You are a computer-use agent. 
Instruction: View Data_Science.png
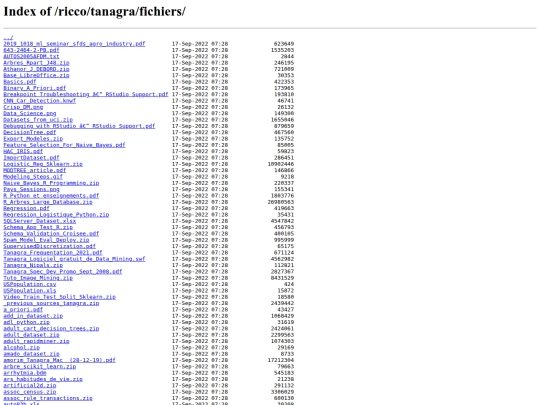click(x=30, y=113)
